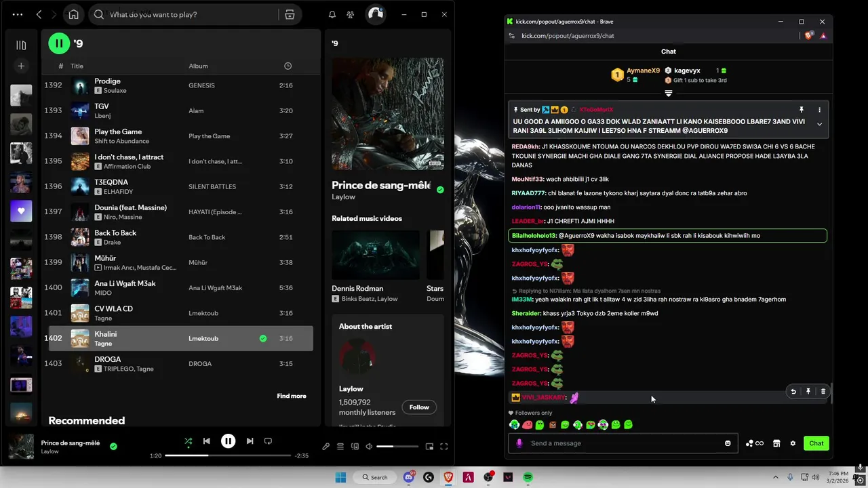The image size is (868, 488).
Task: Open Connect to a device icon
Action: (x=355, y=446)
